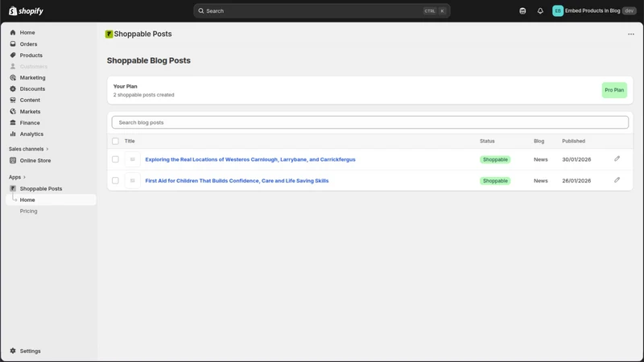Open Exploring the Real Locations of Westeros post

pos(250,159)
